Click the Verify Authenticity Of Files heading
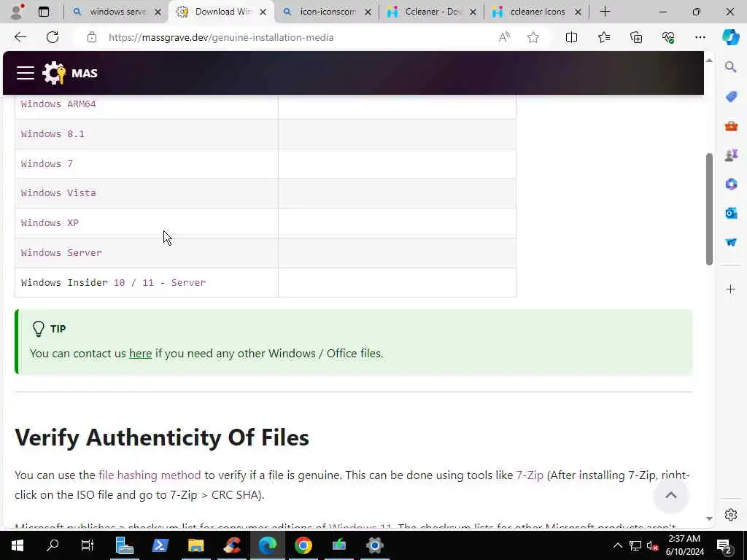 tap(162, 437)
